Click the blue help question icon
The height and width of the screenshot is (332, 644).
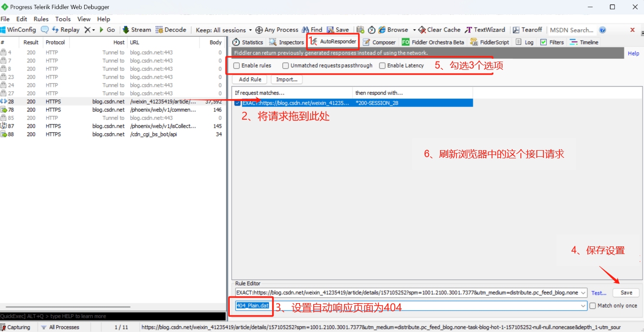[603, 30]
